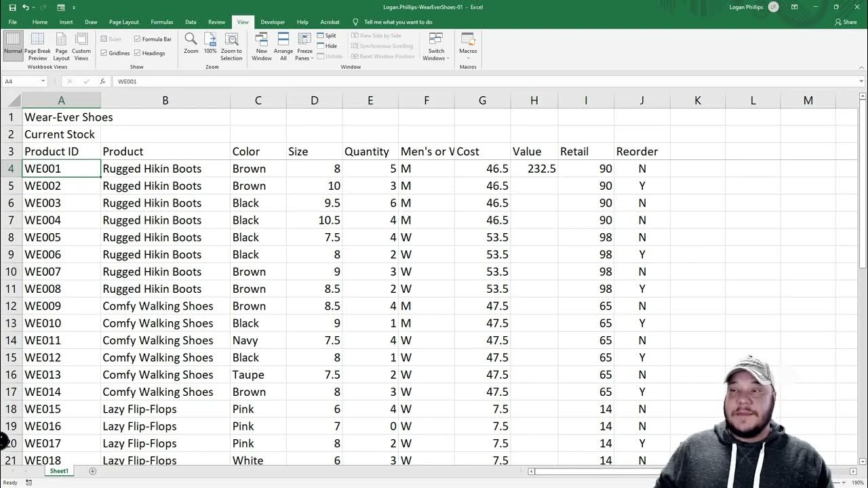
Task: Select row 4 header
Action: (x=11, y=169)
